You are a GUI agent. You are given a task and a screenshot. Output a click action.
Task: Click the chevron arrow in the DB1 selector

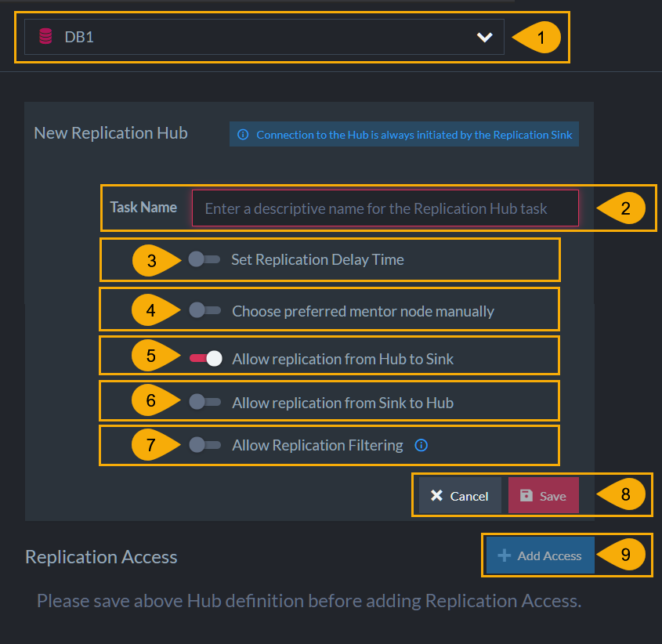[x=485, y=37]
